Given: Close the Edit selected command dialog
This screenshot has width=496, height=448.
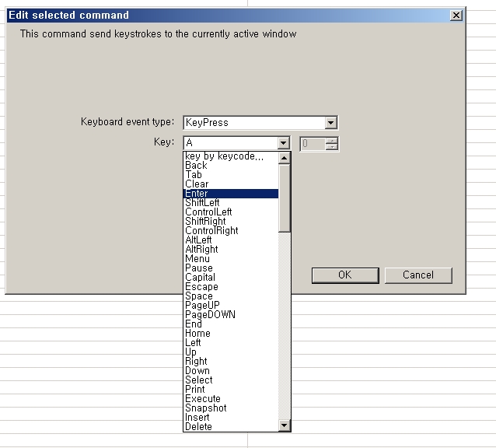Looking at the screenshot, I should pos(456,16).
